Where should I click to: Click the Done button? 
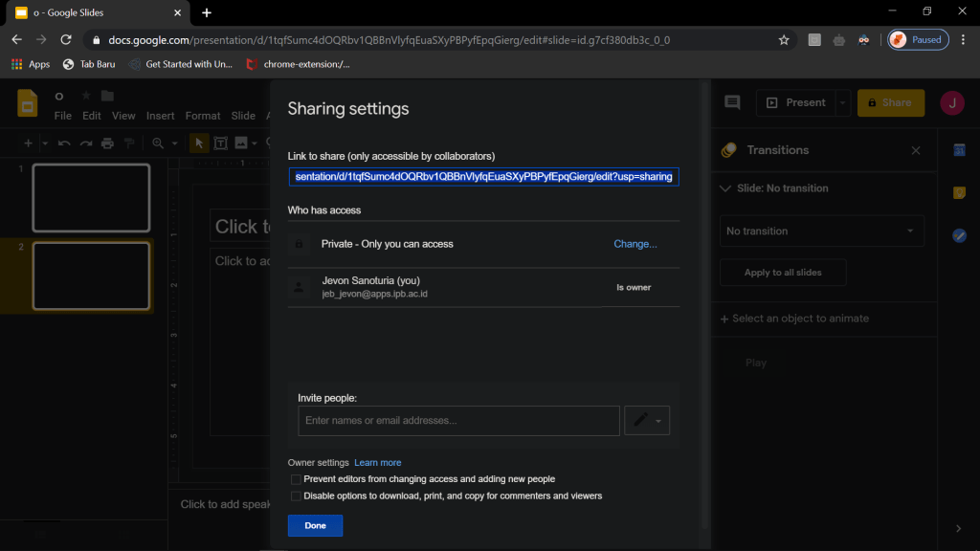point(315,525)
